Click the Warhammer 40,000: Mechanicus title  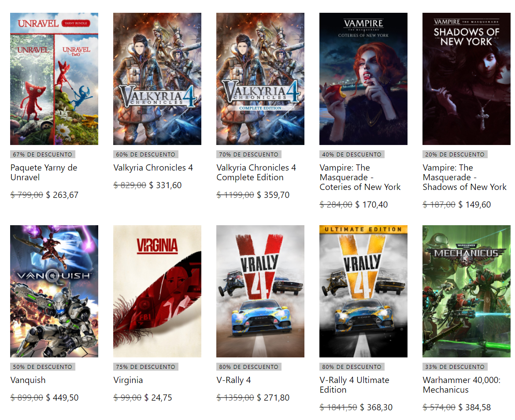(x=461, y=385)
